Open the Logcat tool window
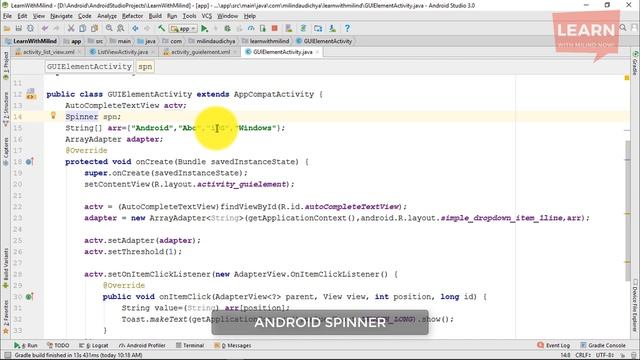The image size is (640, 360). (94, 345)
